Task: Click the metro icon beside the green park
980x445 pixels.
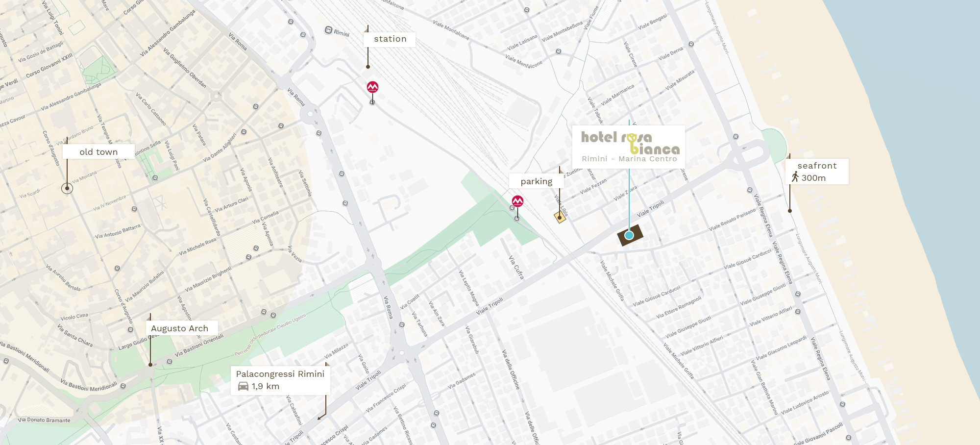Action: pos(517,201)
